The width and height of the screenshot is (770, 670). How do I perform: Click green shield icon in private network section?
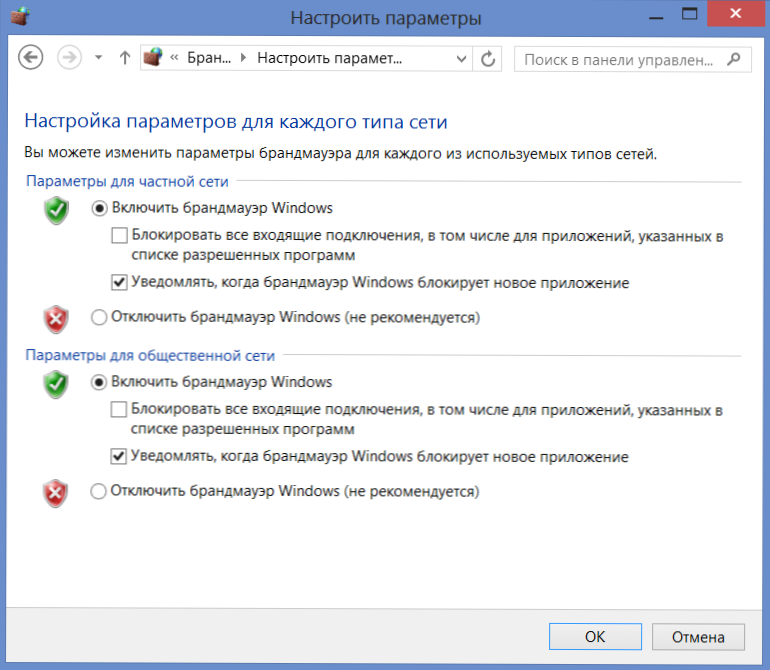56,211
